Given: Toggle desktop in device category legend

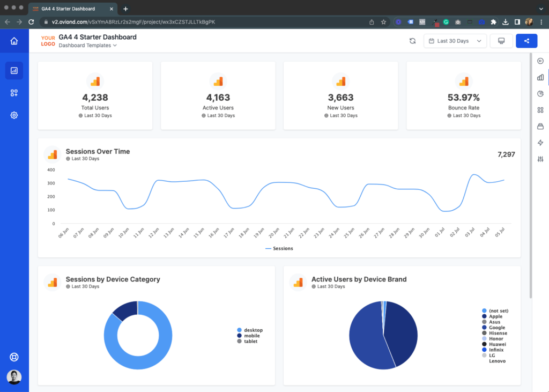Looking at the screenshot, I should 250,330.
